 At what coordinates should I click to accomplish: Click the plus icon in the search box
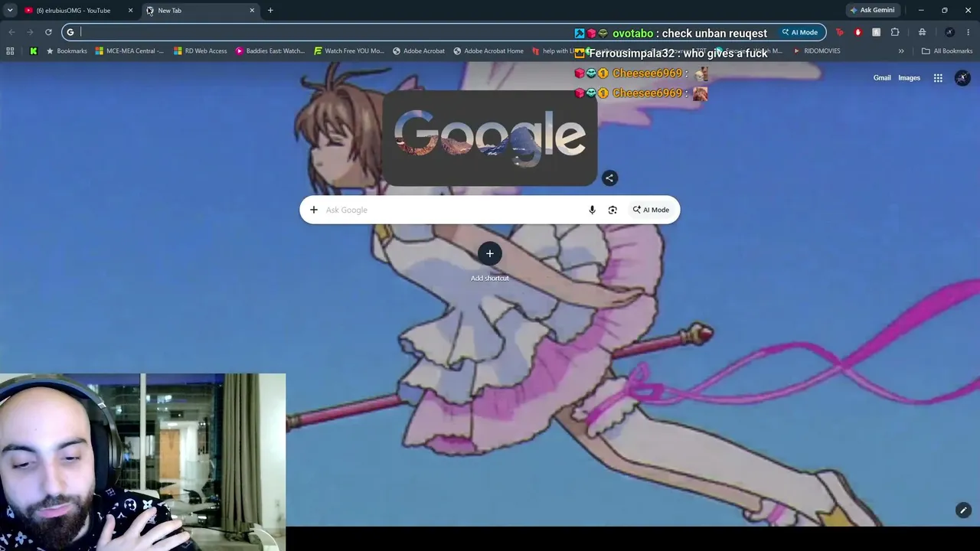pos(314,210)
